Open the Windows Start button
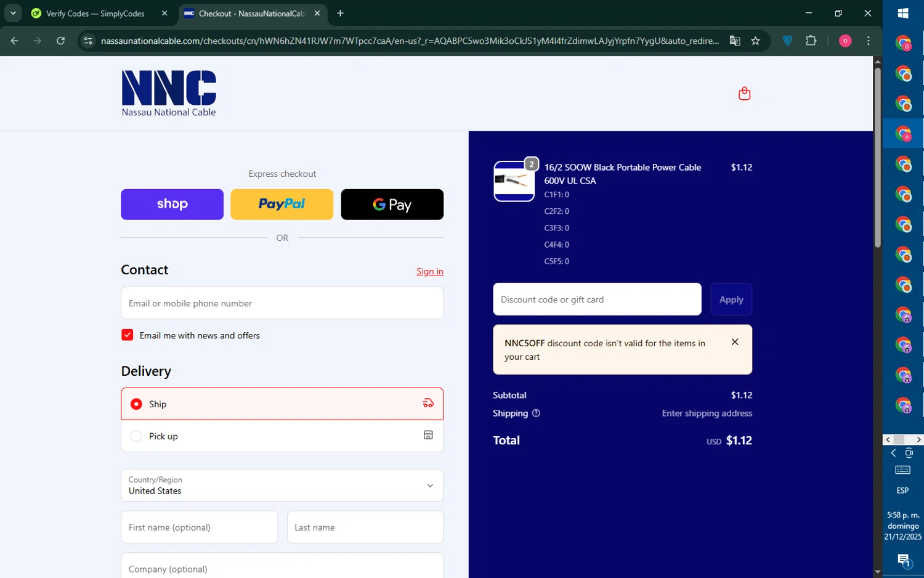 pos(903,13)
